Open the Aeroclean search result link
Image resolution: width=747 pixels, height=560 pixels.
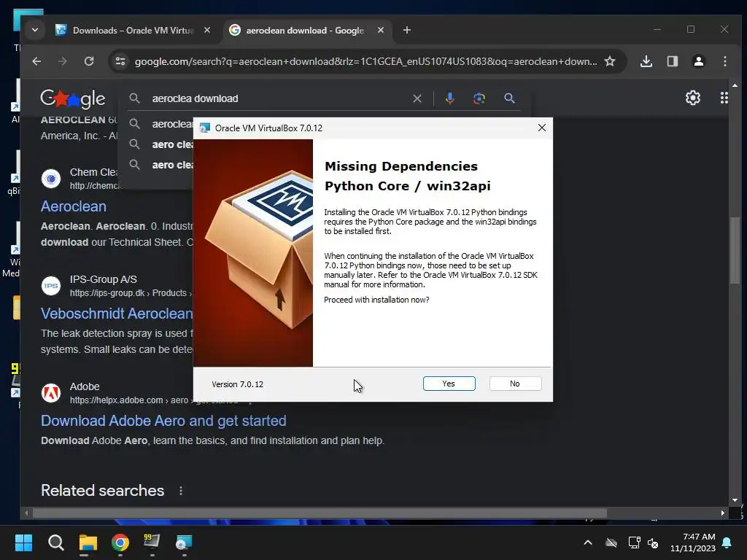pos(74,206)
